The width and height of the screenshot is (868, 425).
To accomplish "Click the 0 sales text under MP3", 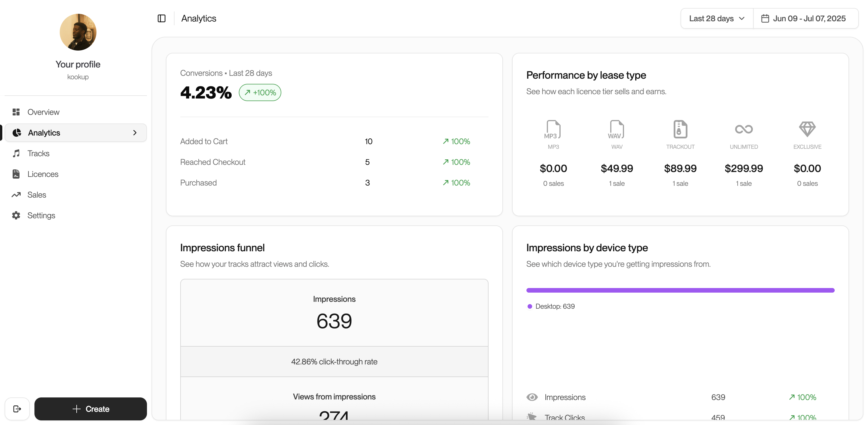I will pos(553,183).
